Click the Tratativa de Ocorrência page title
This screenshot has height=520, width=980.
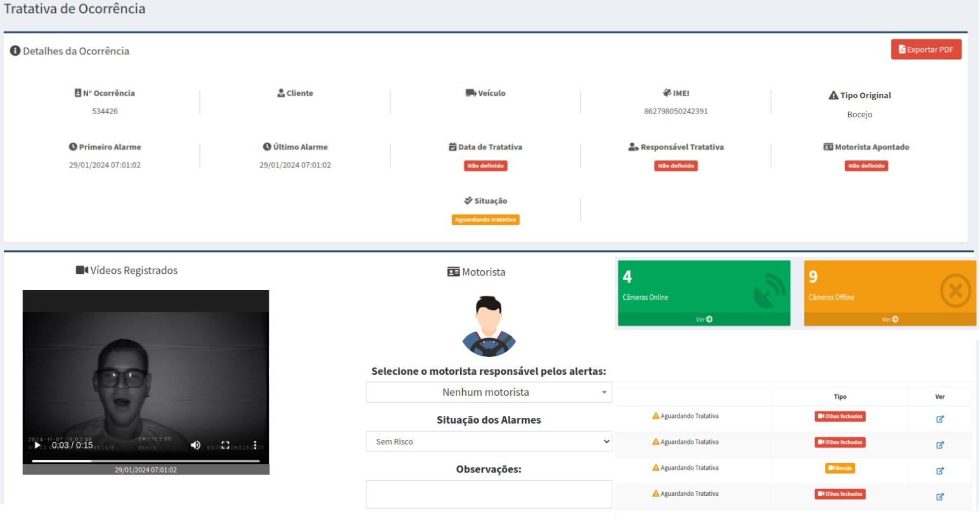75,9
